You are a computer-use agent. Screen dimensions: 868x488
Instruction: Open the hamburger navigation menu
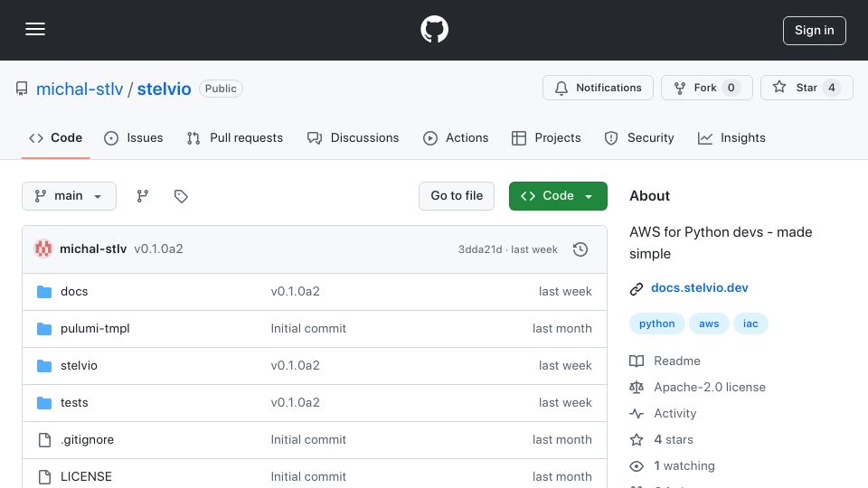click(x=35, y=29)
